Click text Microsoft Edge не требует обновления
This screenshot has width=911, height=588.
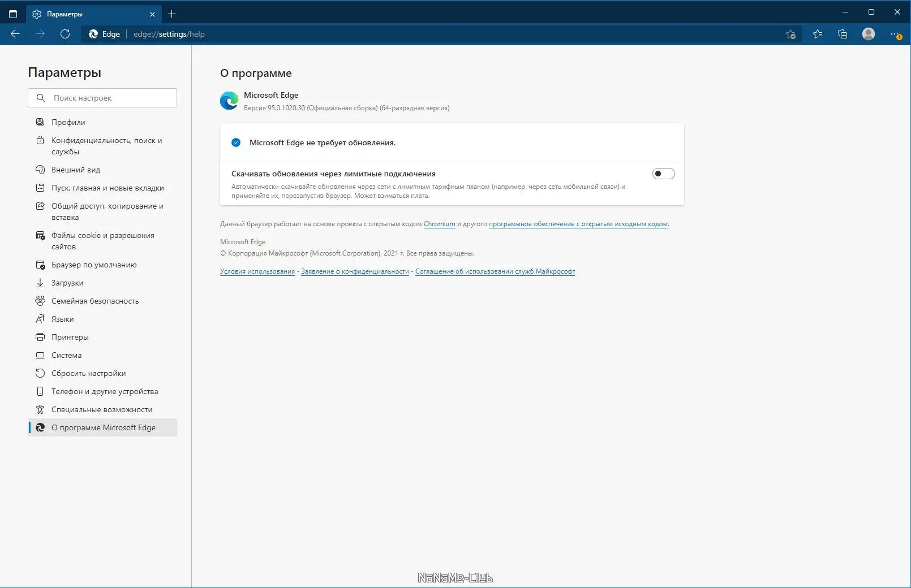pyautogui.click(x=323, y=142)
